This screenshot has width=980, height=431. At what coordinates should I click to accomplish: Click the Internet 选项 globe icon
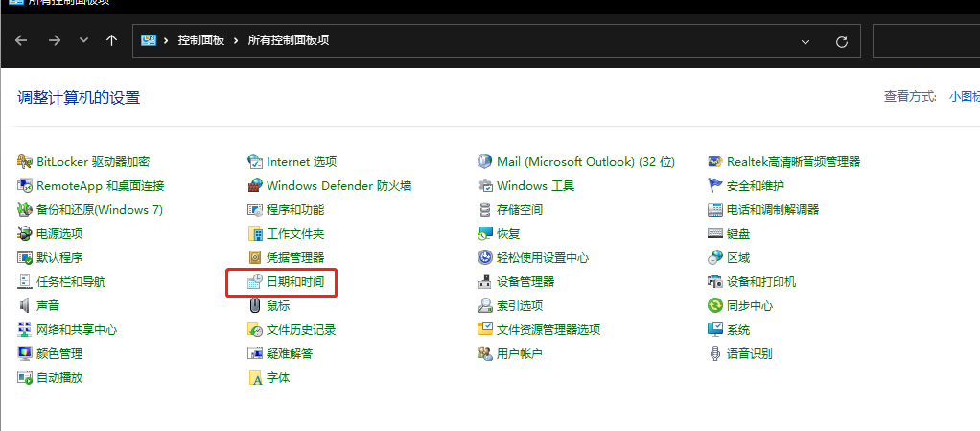[255, 162]
